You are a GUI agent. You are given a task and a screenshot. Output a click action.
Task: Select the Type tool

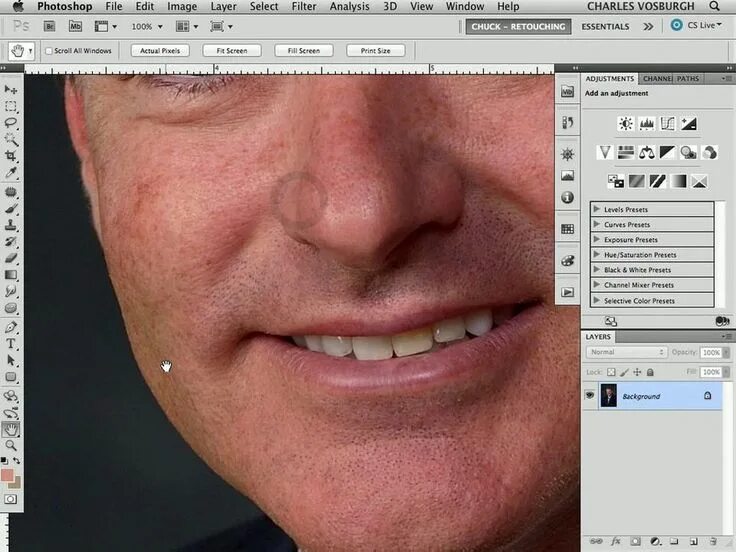pos(11,343)
